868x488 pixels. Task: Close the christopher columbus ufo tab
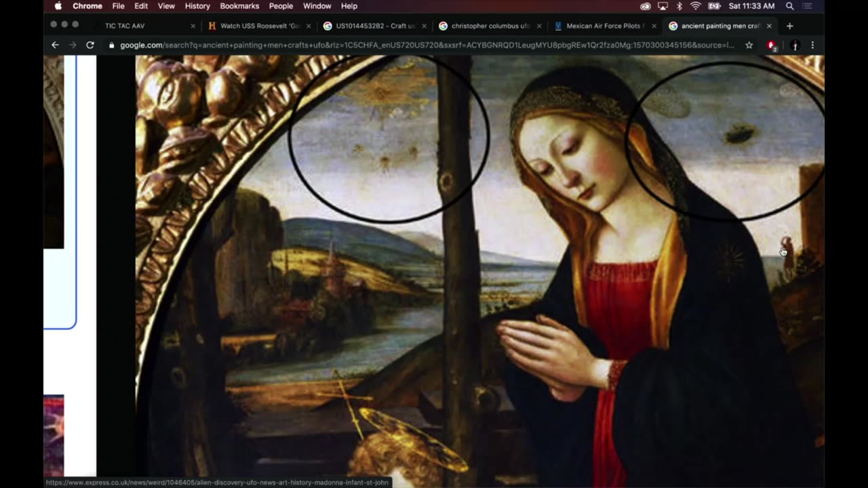point(539,26)
